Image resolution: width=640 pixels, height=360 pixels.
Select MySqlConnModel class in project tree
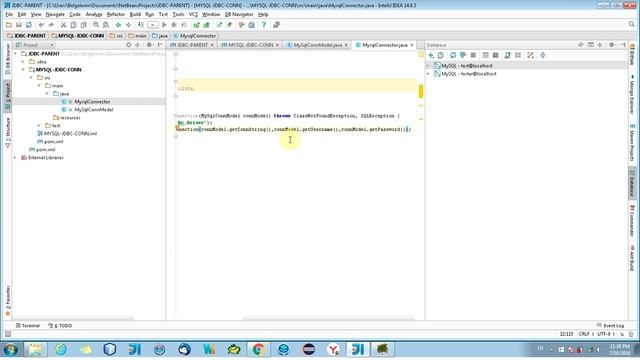click(x=93, y=110)
